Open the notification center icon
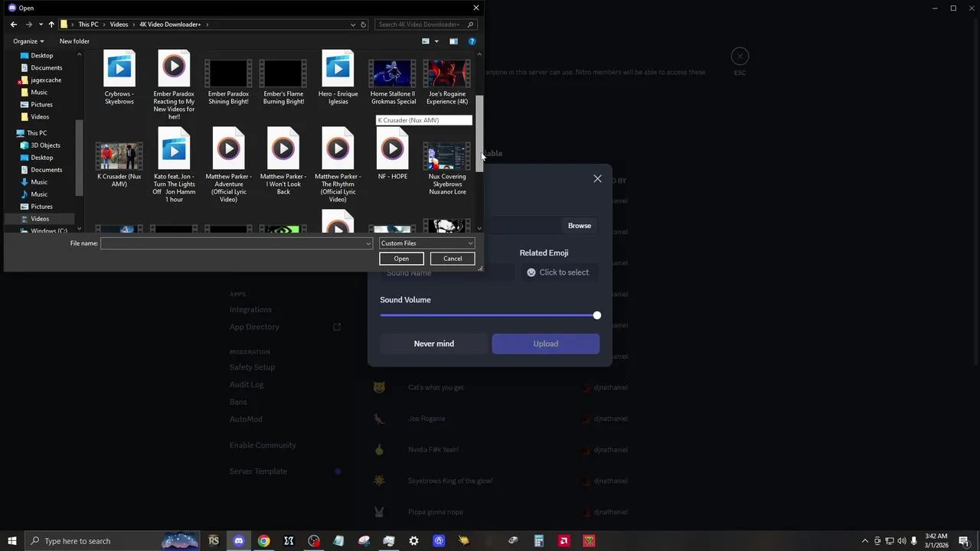 coord(964,541)
